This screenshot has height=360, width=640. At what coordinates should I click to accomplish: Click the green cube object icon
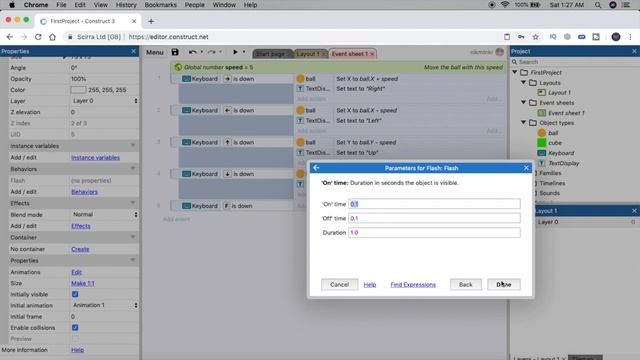(x=542, y=143)
